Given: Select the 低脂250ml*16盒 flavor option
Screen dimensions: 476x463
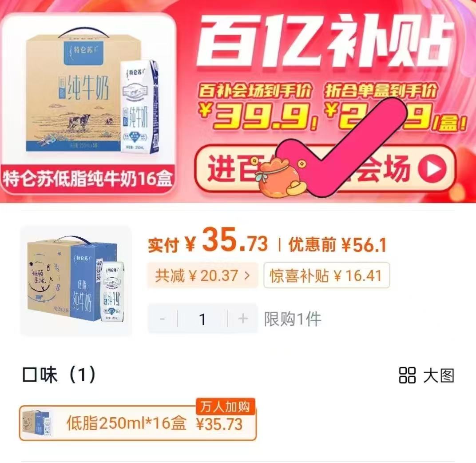Looking at the screenshot, I should [x=138, y=423].
